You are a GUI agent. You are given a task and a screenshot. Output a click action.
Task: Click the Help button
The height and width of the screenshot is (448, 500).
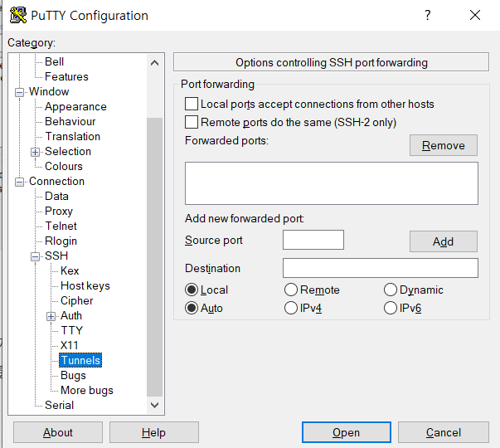coord(154,432)
